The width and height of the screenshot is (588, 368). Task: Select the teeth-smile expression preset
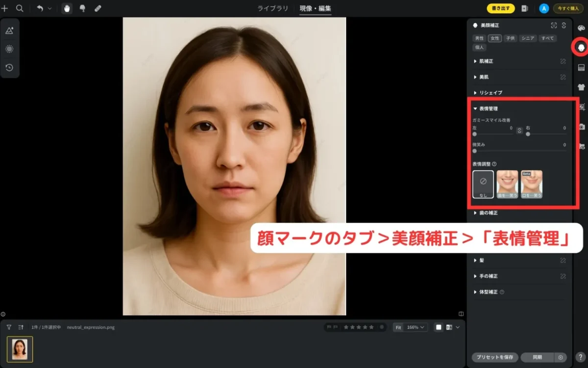507,184
